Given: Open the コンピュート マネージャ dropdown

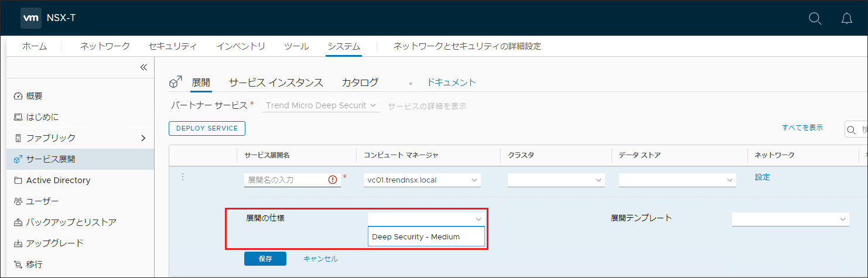Looking at the screenshot, I should [x=422, y=180].
